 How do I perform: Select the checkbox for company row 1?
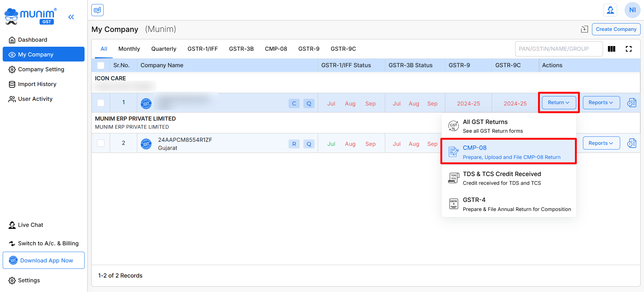coord(101,103)
